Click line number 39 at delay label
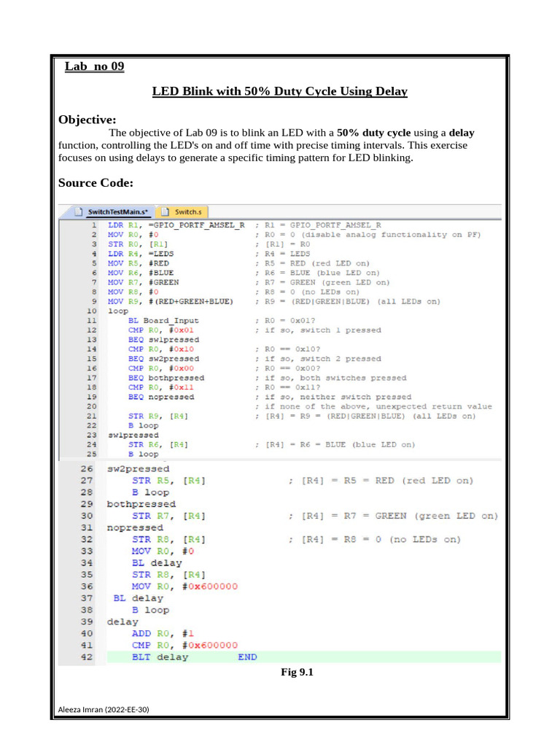This screenshot has width=560, height=747. (x=87, y=622)
